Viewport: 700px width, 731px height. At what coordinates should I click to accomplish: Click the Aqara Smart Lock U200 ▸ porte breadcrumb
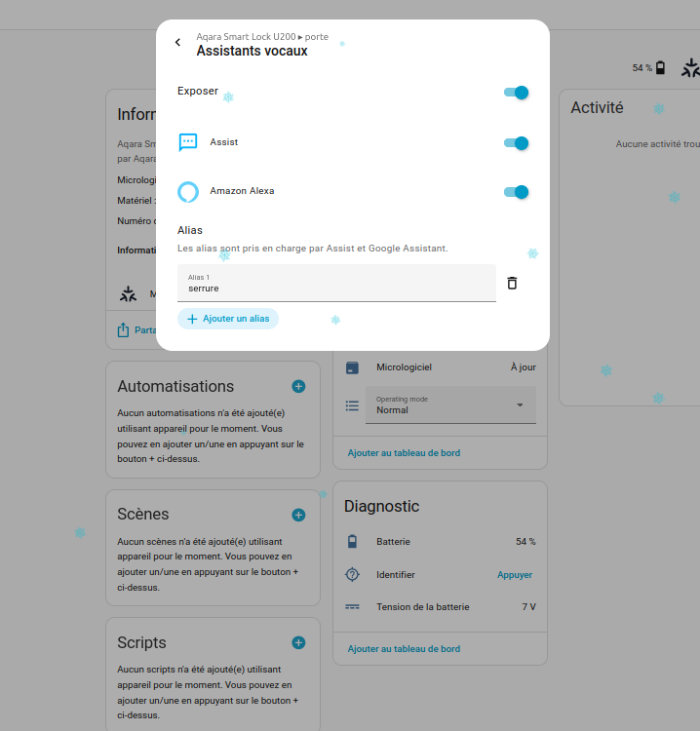262,36
